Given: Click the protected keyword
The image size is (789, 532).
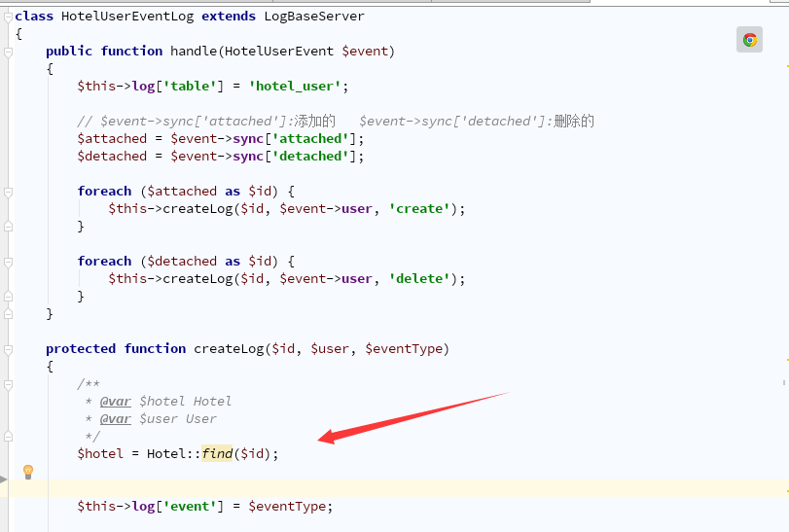Looking at the screenshot, I should pyautogui.click(x=81, y=349).
